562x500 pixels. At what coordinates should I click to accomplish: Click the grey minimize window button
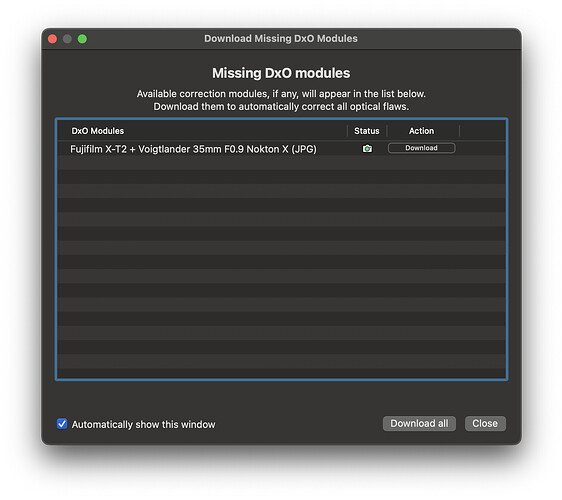67,39
